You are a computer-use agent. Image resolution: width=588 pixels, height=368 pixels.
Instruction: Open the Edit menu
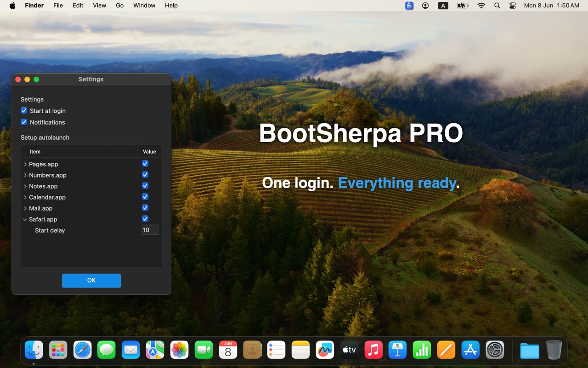coord(78,6)
